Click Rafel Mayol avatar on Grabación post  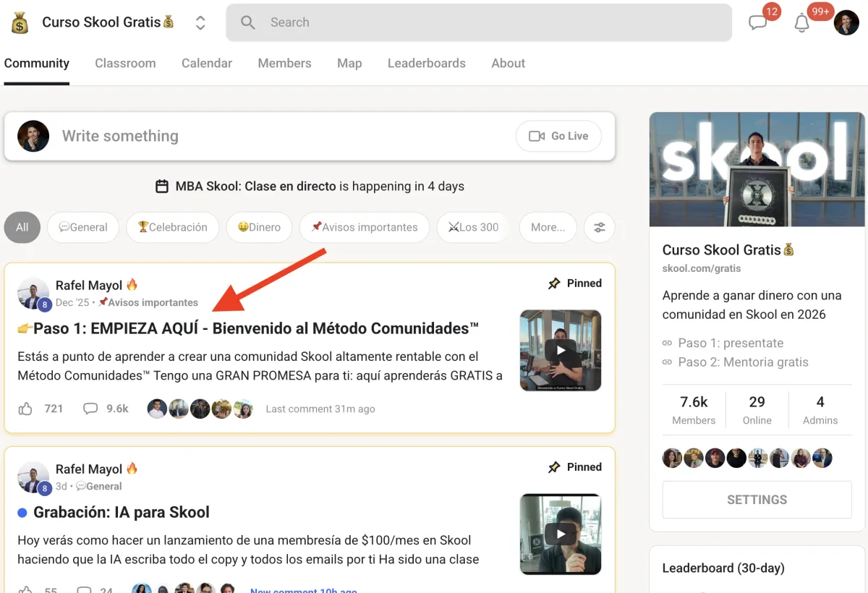[x=33, y=477]
